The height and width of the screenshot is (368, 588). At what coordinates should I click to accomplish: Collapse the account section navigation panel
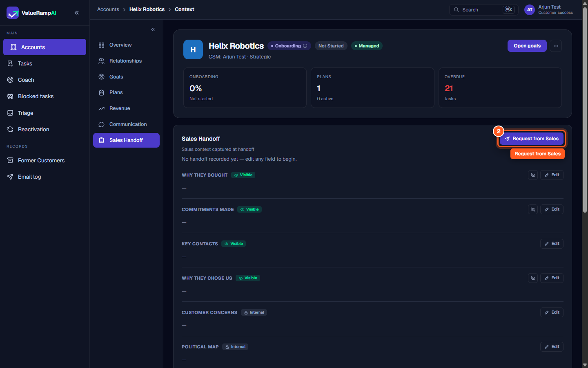(153, 29)
